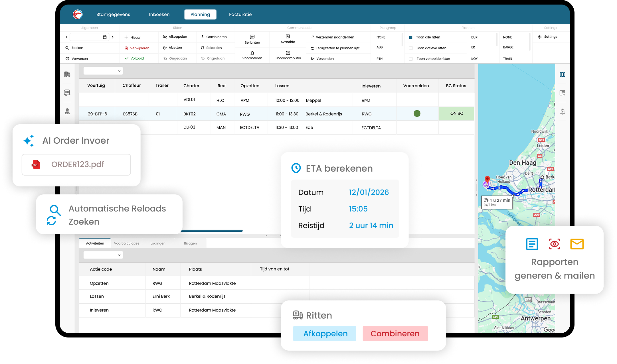The height and width of the screenshot is (364, 617).
Task: Switch to the Facturatie menu tab
Action: 240,15
